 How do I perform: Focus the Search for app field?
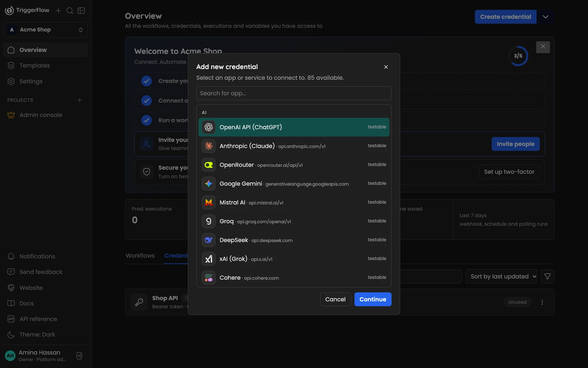(x=294, y=93)
